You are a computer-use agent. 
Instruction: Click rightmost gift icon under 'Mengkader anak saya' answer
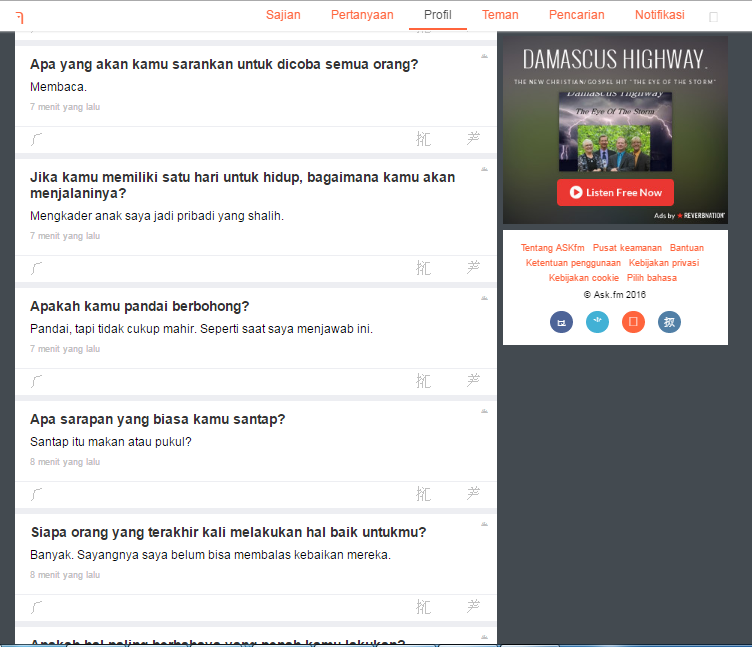click(473, 267)
